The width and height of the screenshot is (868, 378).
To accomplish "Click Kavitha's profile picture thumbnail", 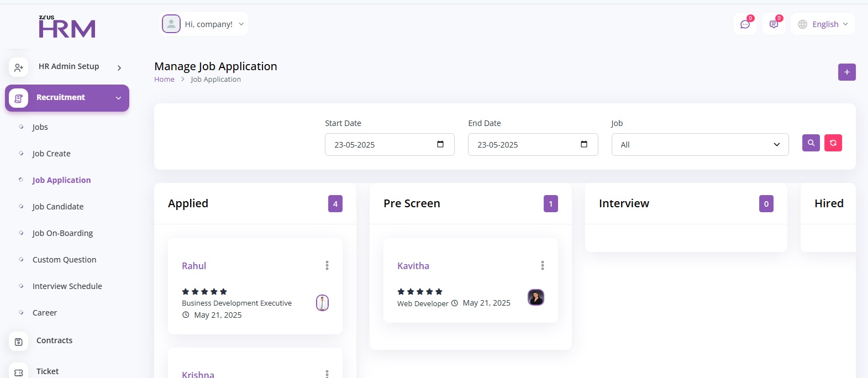I will 535,298.
